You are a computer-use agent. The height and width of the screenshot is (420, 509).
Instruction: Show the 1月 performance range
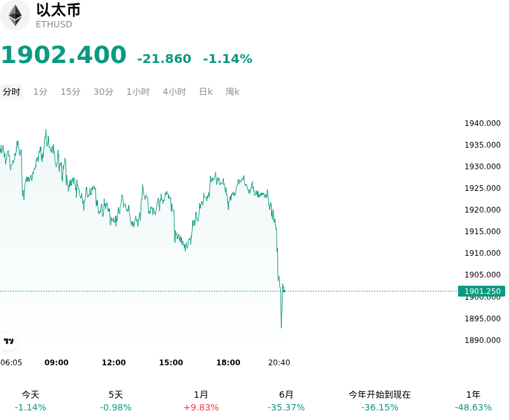point(201,401)
